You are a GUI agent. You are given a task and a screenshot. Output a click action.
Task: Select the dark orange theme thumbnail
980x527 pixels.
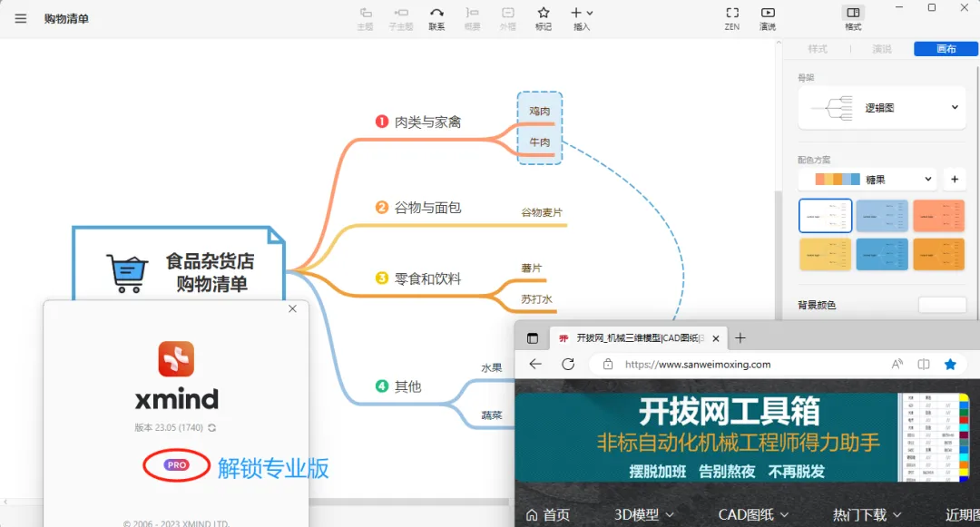(939, 254)
